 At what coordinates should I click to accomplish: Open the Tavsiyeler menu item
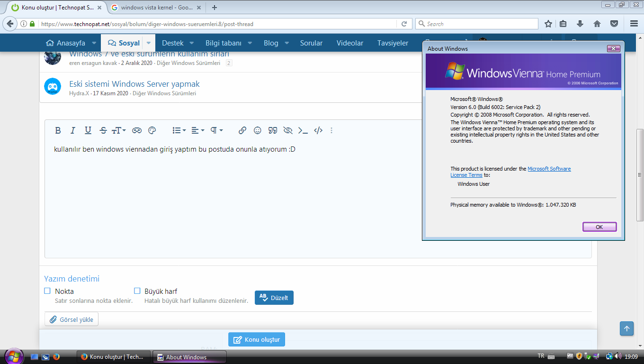(x=393, y=43)
